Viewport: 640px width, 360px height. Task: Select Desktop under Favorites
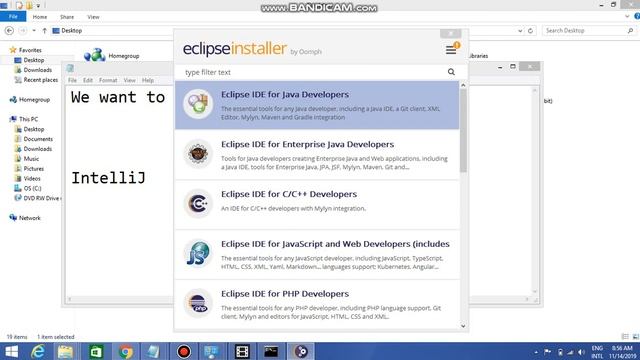[x=33, y=60]
